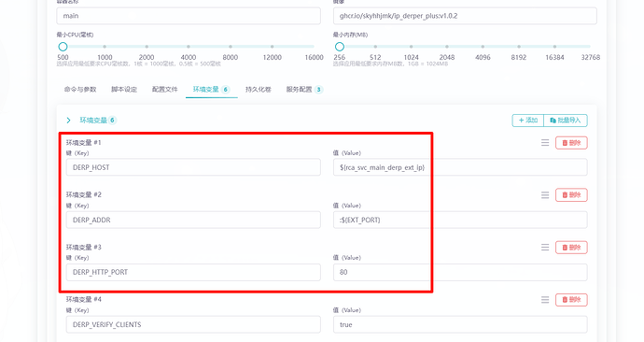
Task: Click value field with rca_svc_main_derp_ext_ip
Action: click(x=460, y=167)
